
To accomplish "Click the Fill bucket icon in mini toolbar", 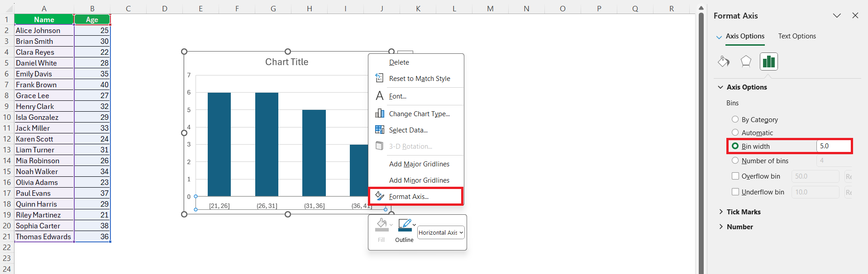I will (382, 225).
